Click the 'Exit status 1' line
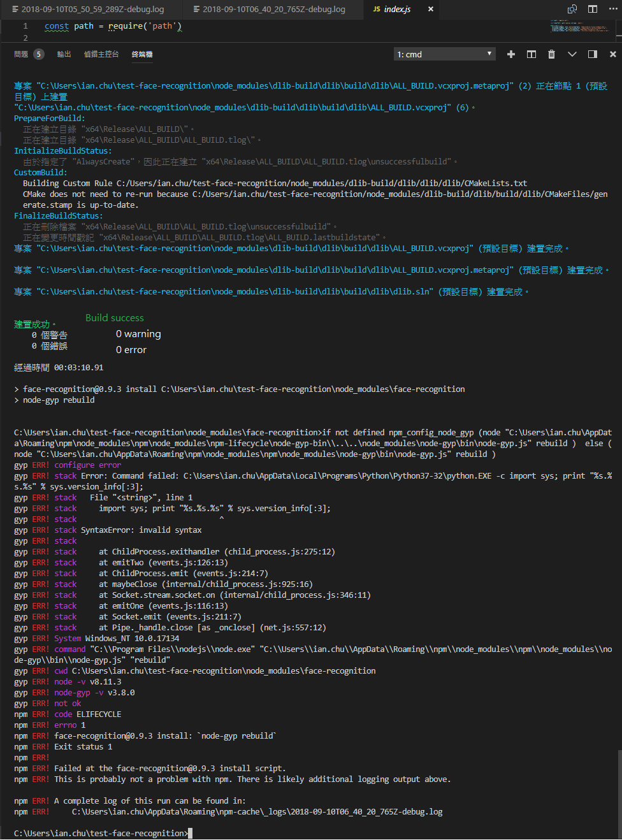Image resolution: width=622 pixels, height=840 pixels. [63, 746]
